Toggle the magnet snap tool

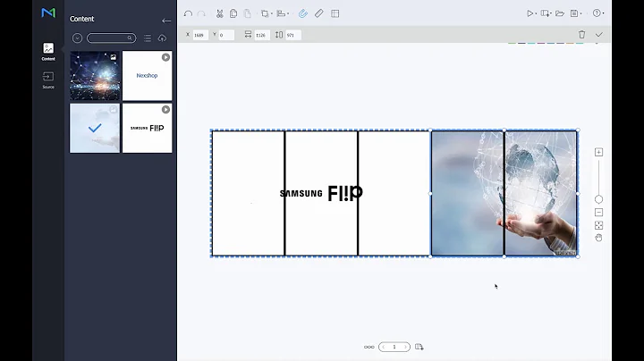click(302, 13)
